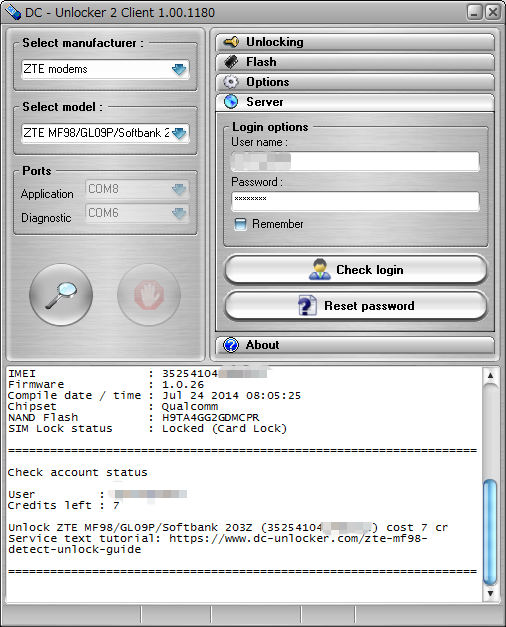Screen dimensions: 506x627
Task: Click the chip icon beside Flash
Action: click(x=231, y=62)
